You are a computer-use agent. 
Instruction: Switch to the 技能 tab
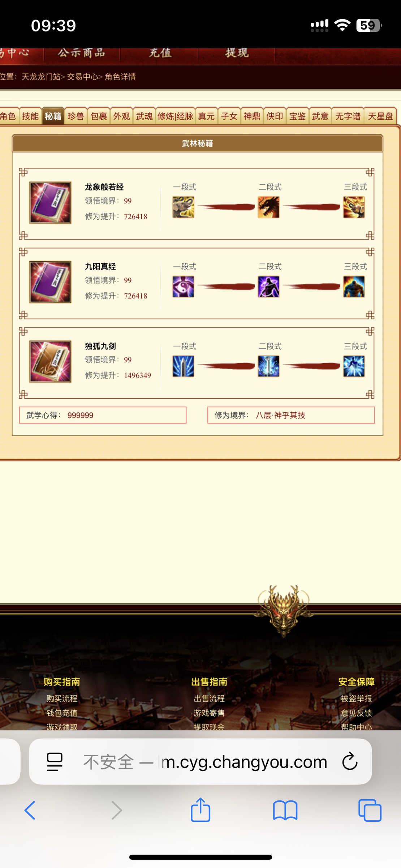(30, 116)
